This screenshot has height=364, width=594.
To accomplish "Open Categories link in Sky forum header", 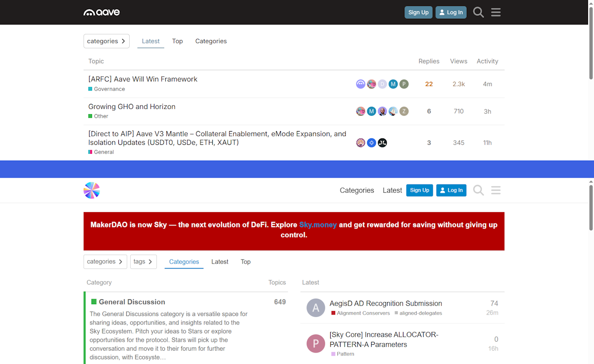I will pyautogui.click(x=357, y=190).
